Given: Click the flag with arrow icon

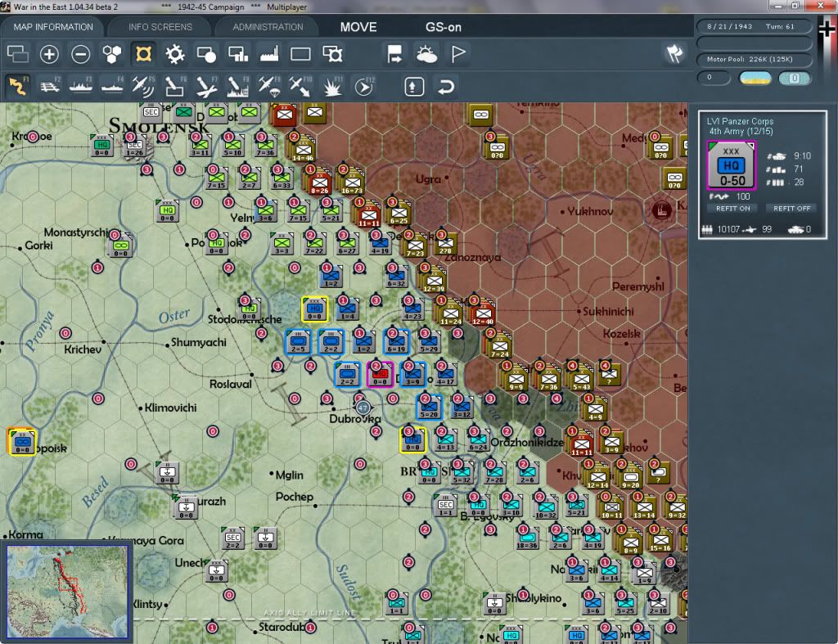Looking at the screenshot, I should click(x=395, y=54).
